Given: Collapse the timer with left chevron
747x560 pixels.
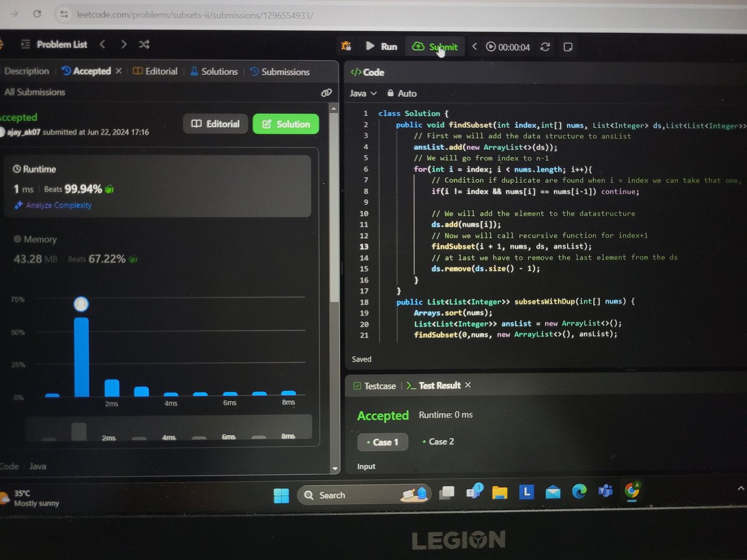Looking at the screenshot, I should pyautogui.click(x=474, y=47).
